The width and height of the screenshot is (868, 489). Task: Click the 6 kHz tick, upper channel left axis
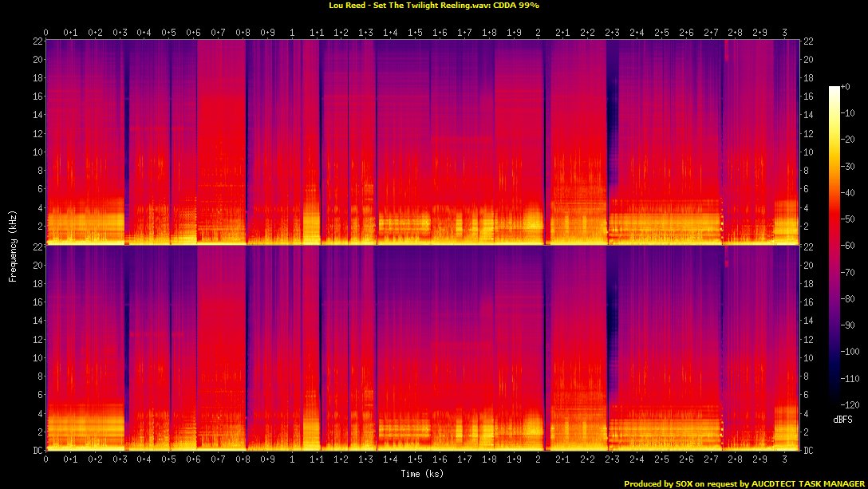[x=41, y=189]
